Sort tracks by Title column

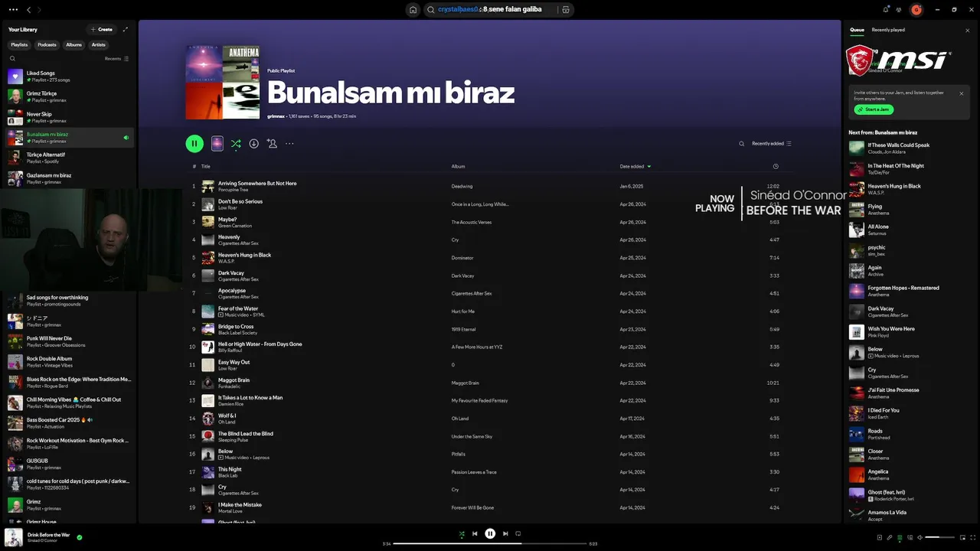click(x=205, y=166)
